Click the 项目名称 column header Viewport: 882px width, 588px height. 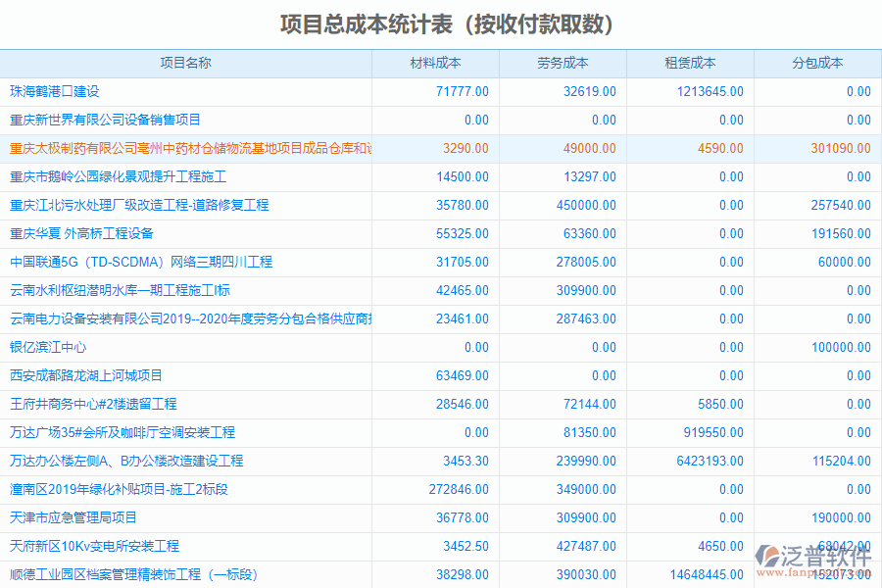[188, 63]
